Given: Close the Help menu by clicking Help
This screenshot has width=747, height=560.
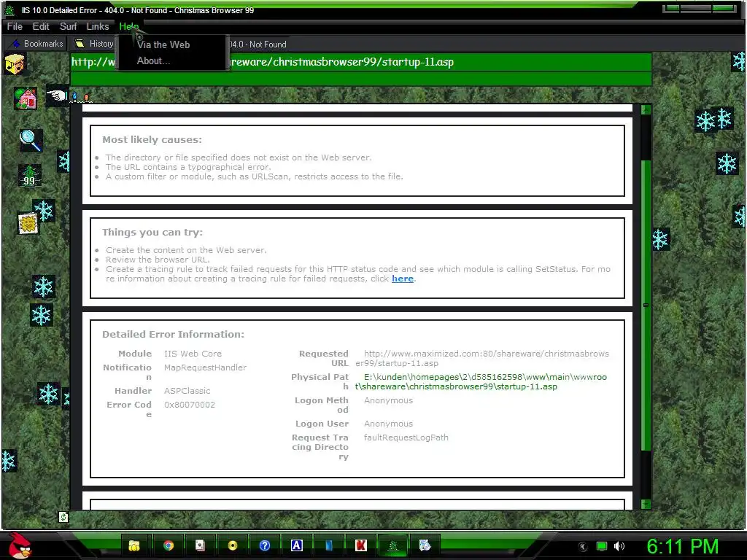Looking at the screenshot, I should (x=128, y=27).
